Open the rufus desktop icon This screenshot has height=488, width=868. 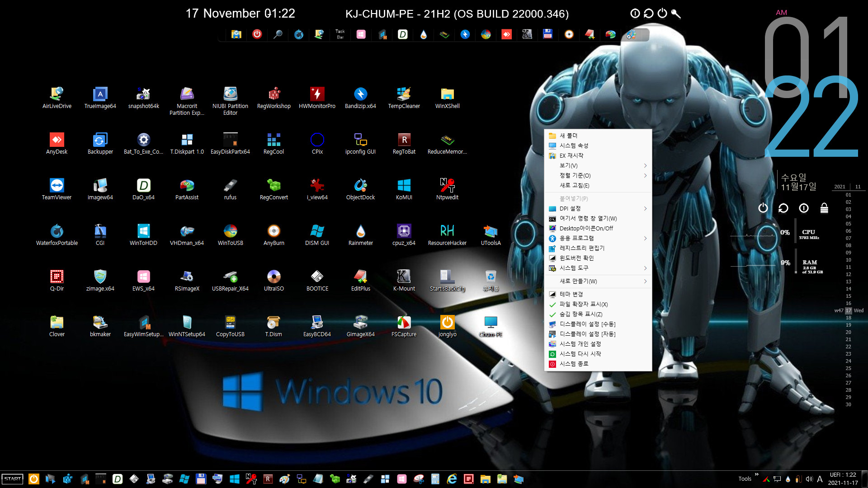[230, 189]
